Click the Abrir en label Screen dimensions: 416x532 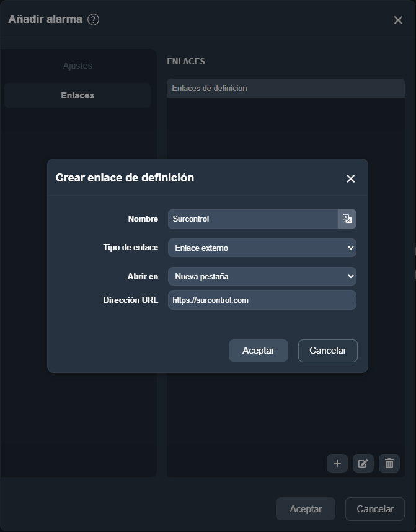coord(143,276)
